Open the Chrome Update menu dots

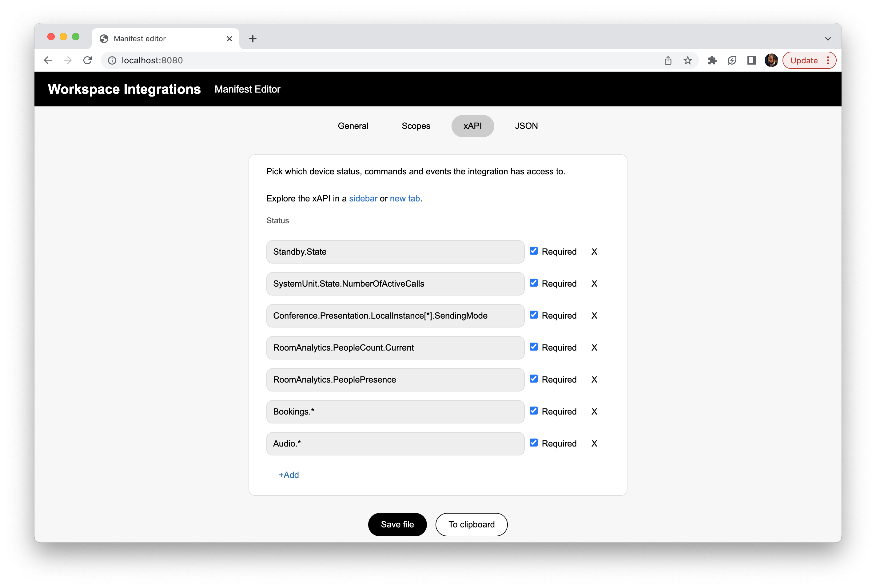(828, 60)
